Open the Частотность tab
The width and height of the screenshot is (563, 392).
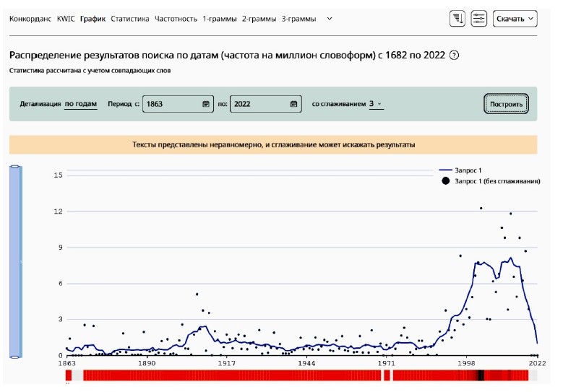[176, 19]
